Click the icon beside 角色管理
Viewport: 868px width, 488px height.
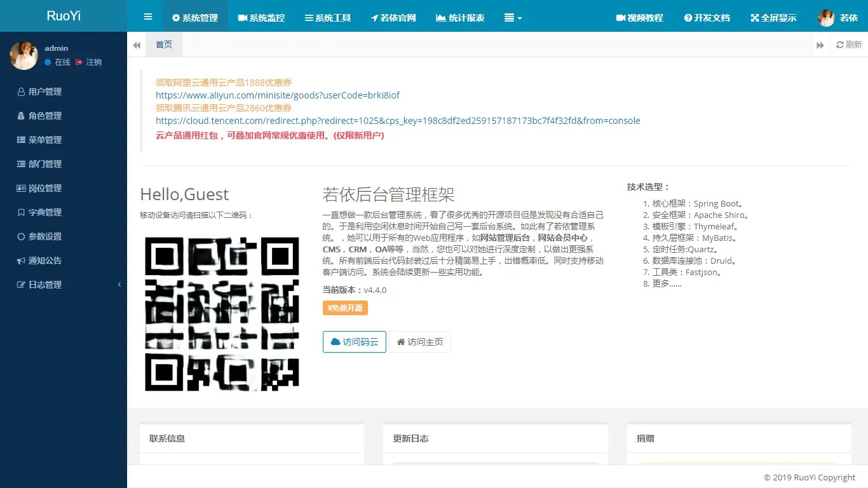[x=21, y=116]
